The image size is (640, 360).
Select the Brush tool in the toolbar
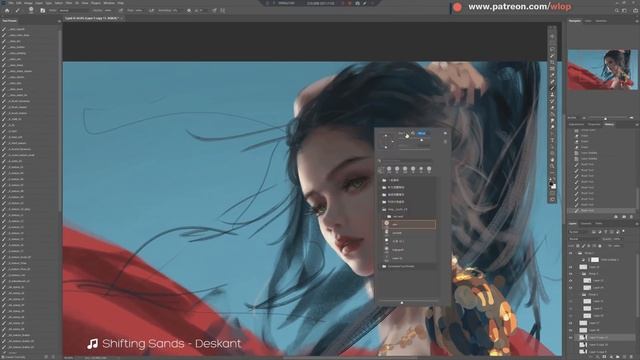(x=552, y=88)
